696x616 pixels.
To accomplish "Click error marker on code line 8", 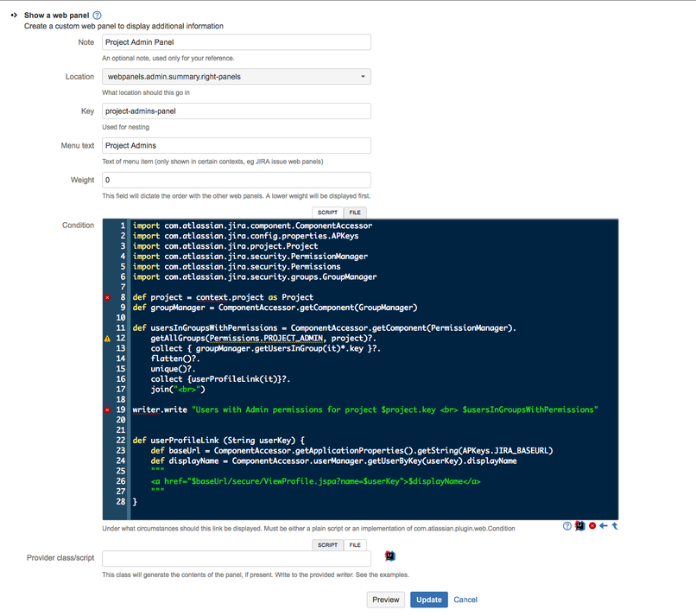I will point(107,297).
